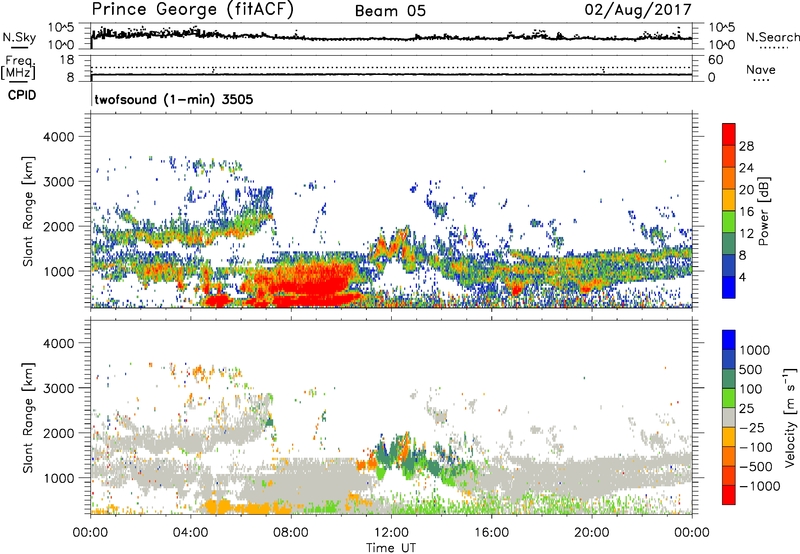Click the '08:00' time axis label
Image resolution: width=800 pixels, height=554 pixels.
pos(291,533)
